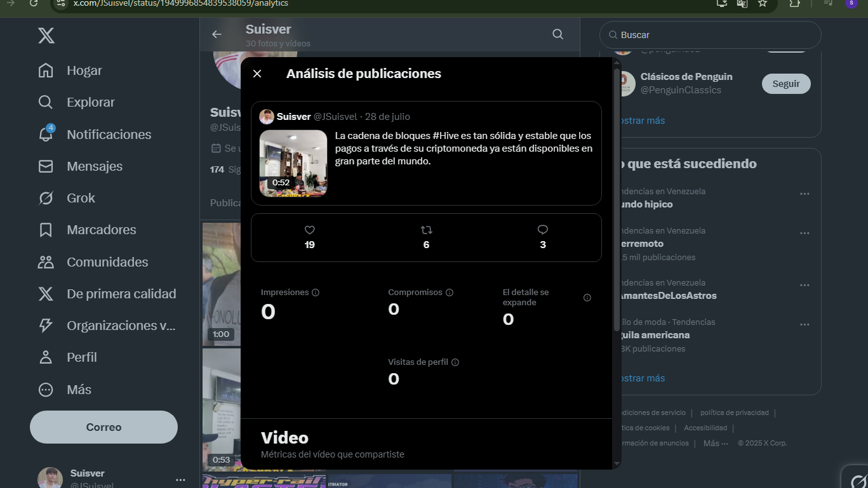Image resolution: width=868 pixels, height=488 pixels.
Task: Click the browser address bar URL
Action: coord(181,3)
